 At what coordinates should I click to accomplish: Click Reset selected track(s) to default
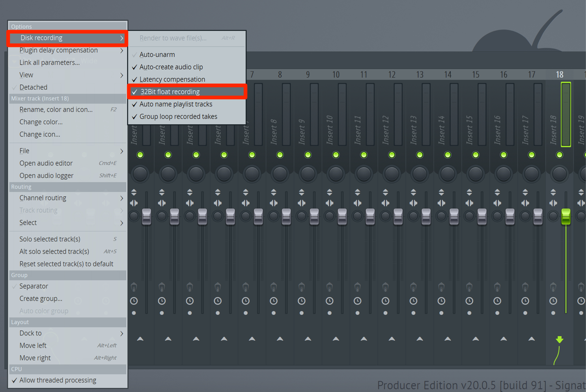pos(67,264)
